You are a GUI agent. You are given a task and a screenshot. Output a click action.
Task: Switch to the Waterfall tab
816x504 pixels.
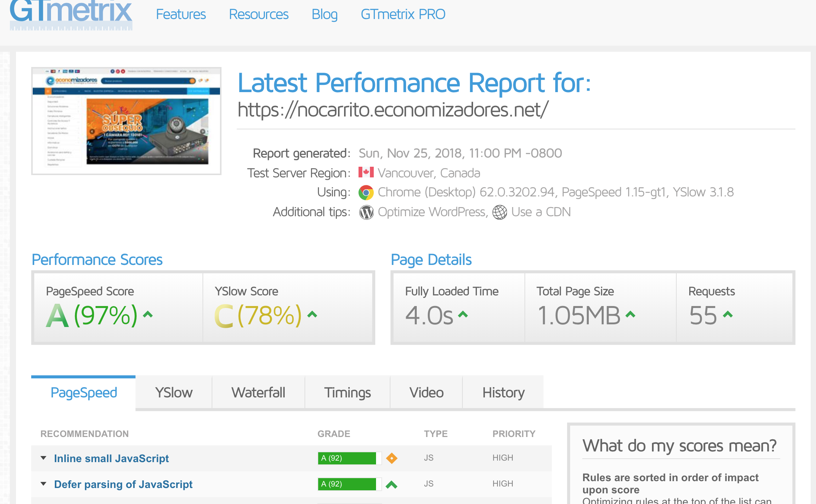[x=258, y=392]
